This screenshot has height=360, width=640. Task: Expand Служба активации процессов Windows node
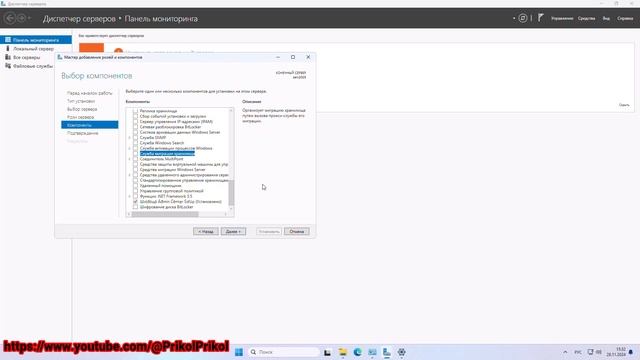coord(129,148)
